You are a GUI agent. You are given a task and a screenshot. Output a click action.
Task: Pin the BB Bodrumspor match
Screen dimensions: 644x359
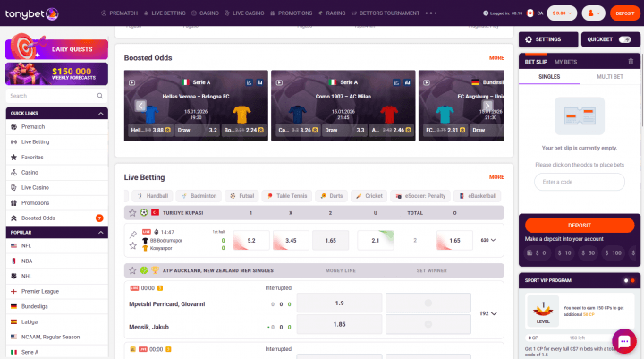pyautogui.click(x=132, y=235)
